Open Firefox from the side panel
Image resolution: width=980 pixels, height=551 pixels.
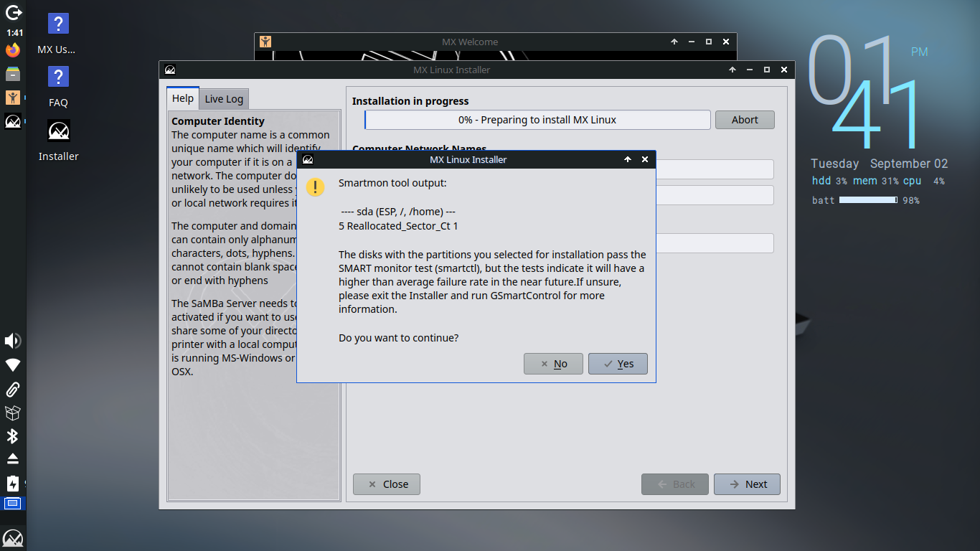coord(13,50)
